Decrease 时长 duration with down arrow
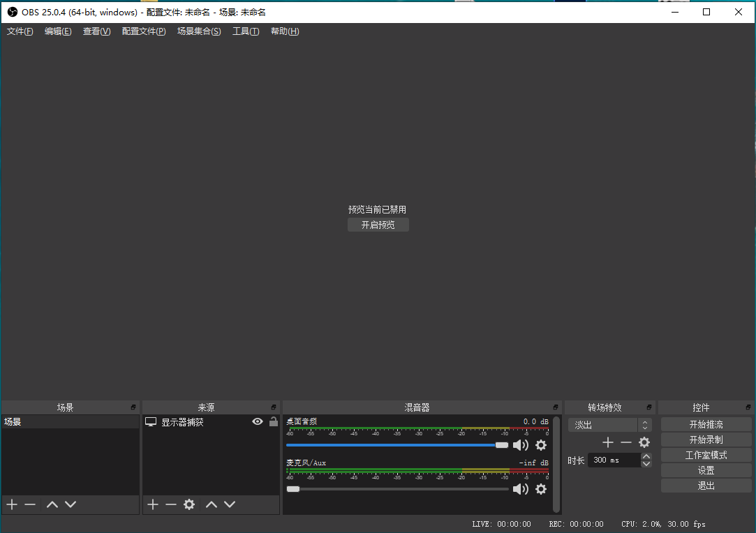This screenshot has height=533, width=756. 646,464
